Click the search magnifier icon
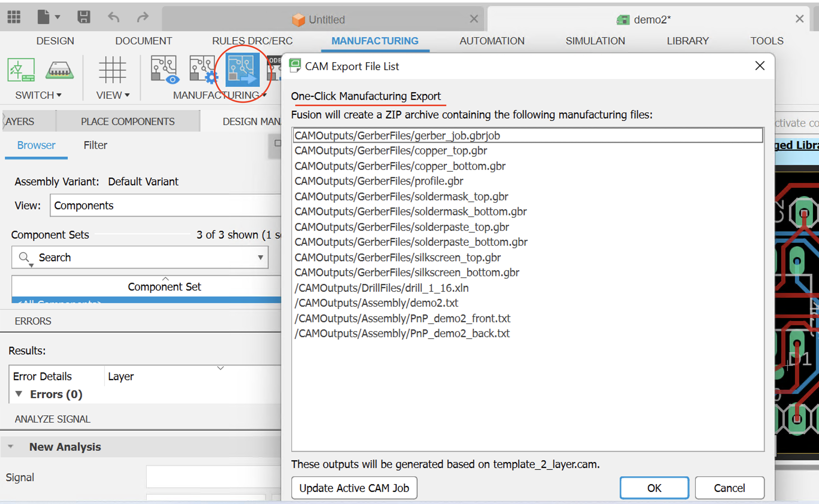 (x=24, y=257)
